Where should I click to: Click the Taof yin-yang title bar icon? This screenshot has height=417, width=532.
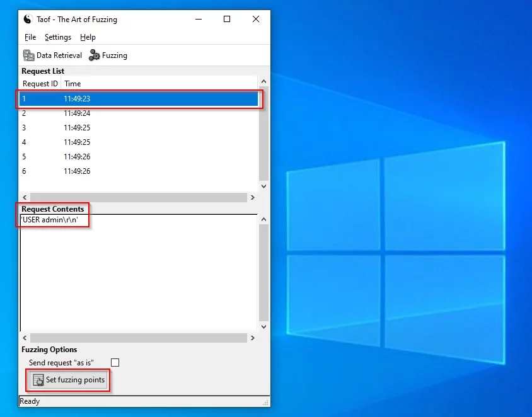[28, 19]
